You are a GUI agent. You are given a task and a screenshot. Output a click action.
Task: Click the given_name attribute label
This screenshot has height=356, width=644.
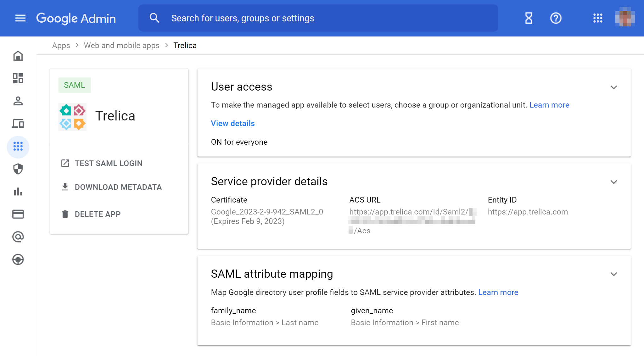coord(372,310)
